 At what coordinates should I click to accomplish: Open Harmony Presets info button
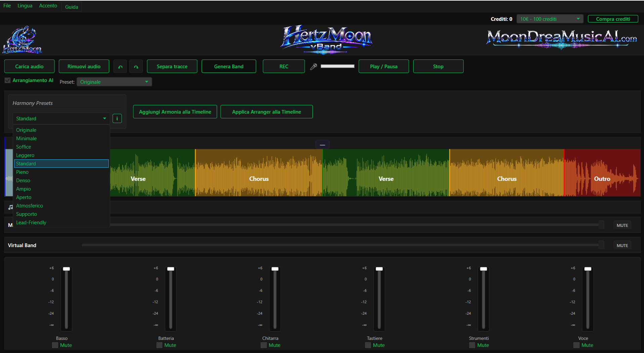point(117,118)
